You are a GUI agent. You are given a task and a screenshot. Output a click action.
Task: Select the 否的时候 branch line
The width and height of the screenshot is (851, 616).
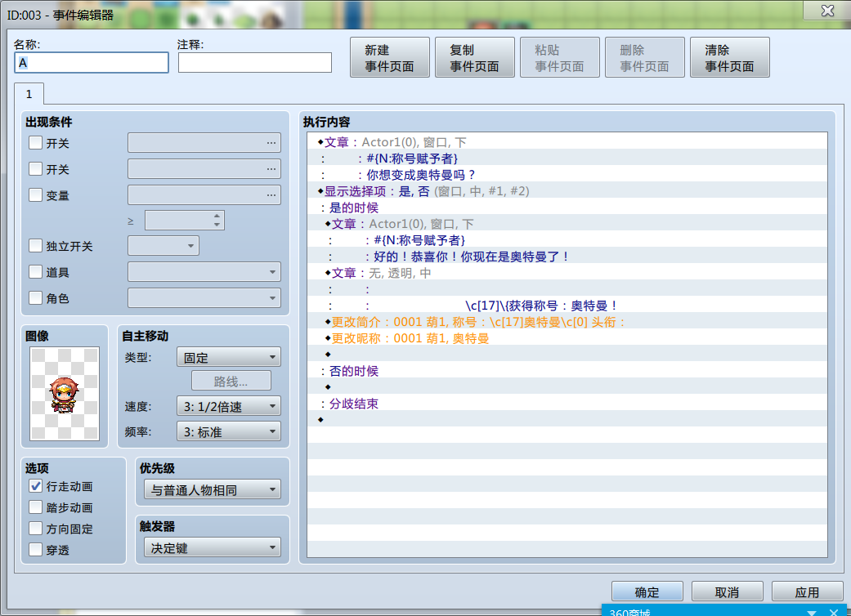tap(567, 371)
